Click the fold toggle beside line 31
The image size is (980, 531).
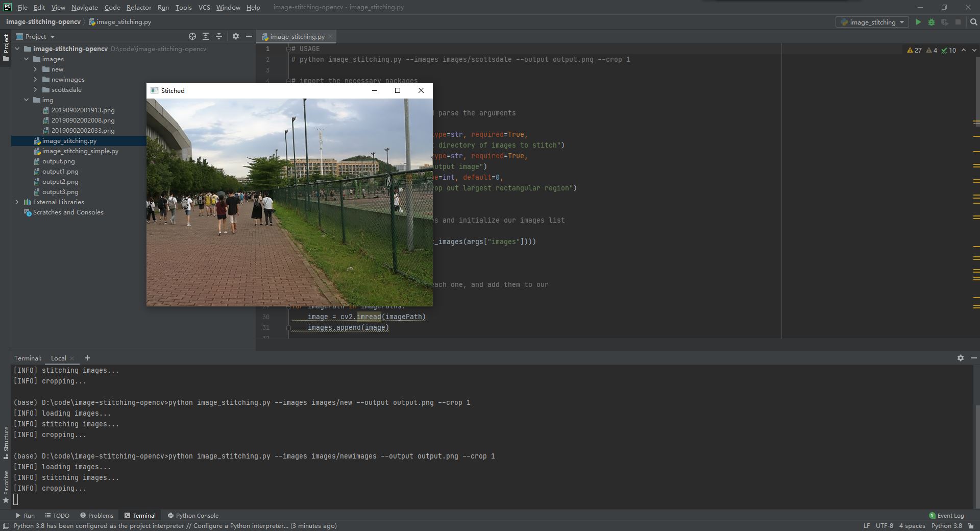tap(288, 327)
